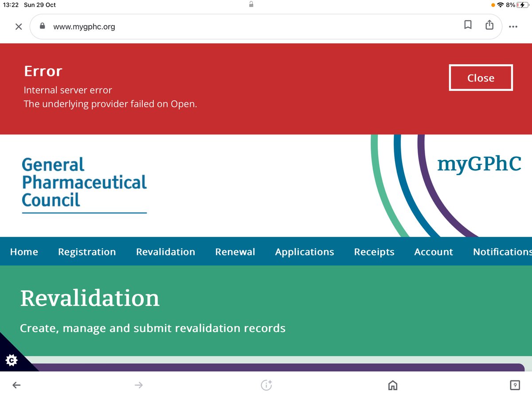Open the Applications menu item

(305, 252)
